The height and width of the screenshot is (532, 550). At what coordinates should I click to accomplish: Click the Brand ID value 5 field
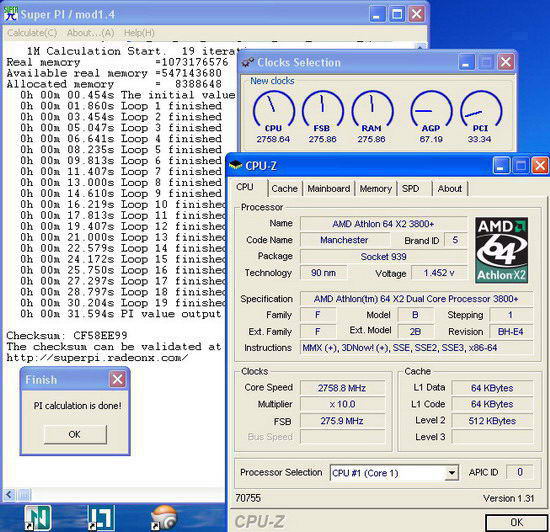[455, 240]
